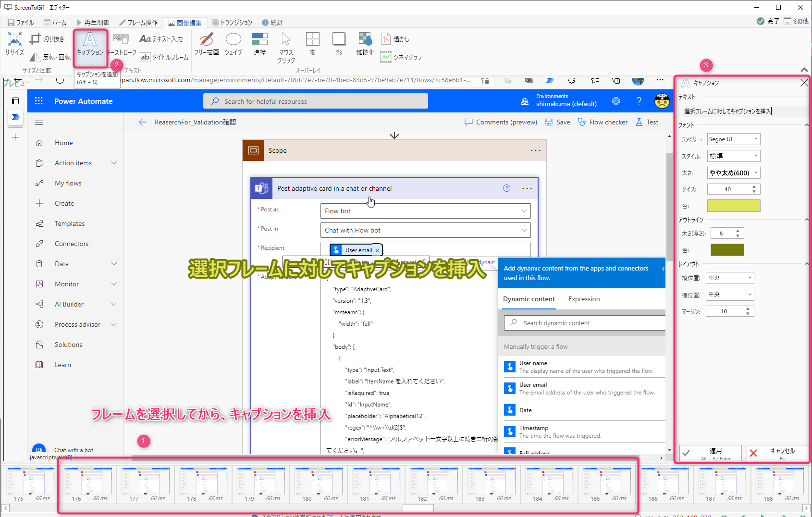
Task: Focus the Search for helpful resources box
Action: 316,101
